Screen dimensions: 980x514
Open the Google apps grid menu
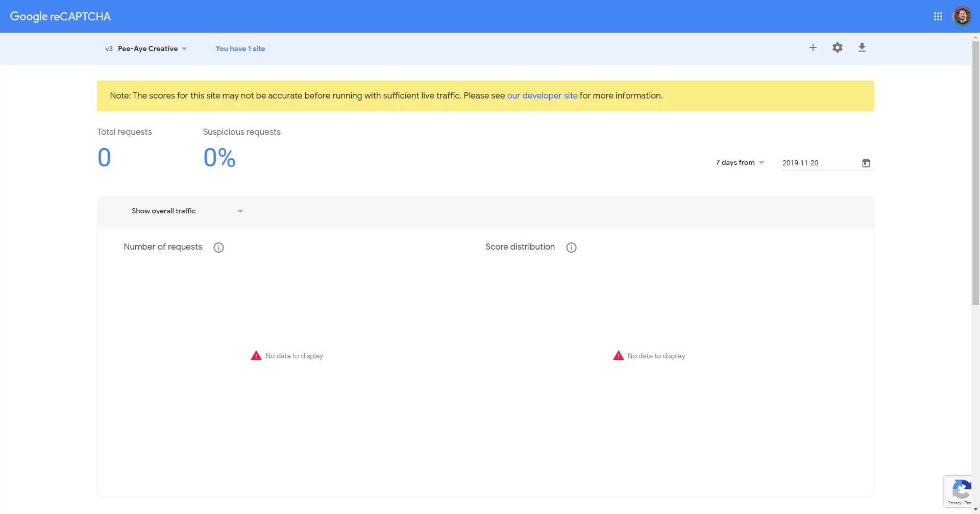pyautogui.click(x=938, y=16)
